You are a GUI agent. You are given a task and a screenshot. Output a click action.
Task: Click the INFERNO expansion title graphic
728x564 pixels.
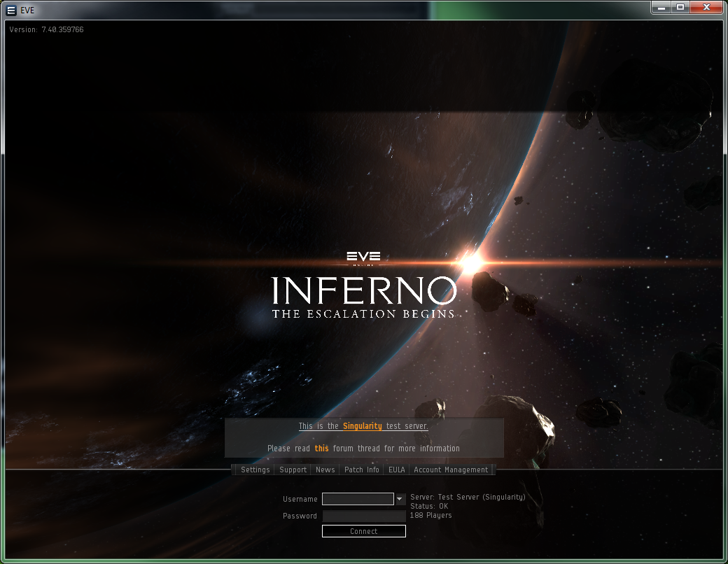click(x=364, y=290)
